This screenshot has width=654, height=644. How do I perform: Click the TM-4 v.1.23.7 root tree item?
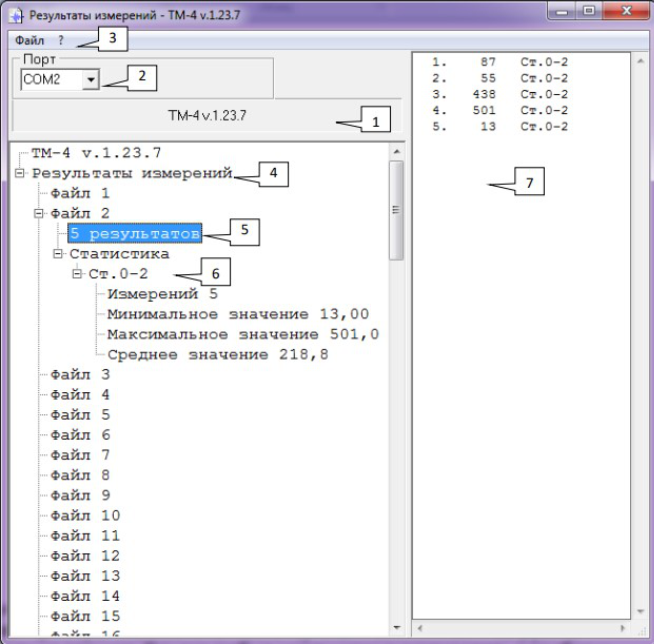96,153
